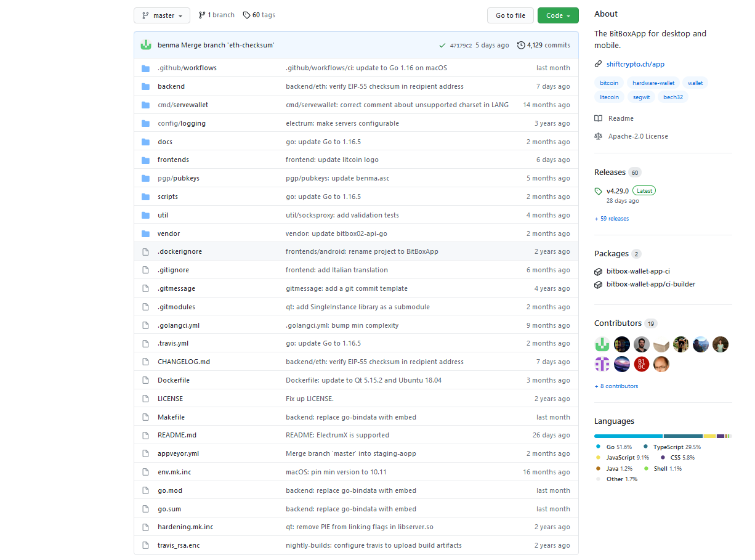Click the Go to file button
Image resolution: width=755 pixels, height=560 pixels.
[x=511, y=15]
